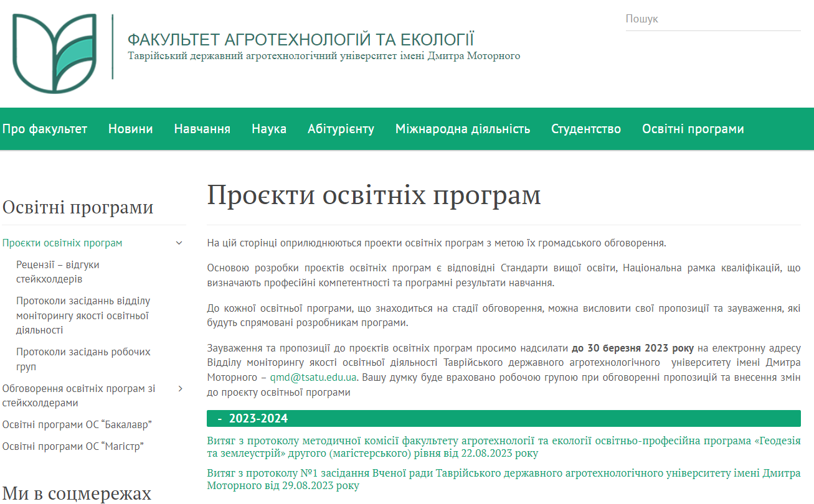814x504 pixels.
Task: Open the "Студентство" menu
Action: tap(585, 129)
